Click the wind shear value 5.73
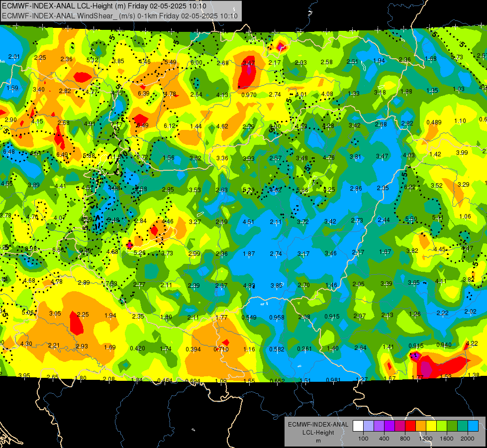This screenshot has width=487, height=448. (457, 57)
